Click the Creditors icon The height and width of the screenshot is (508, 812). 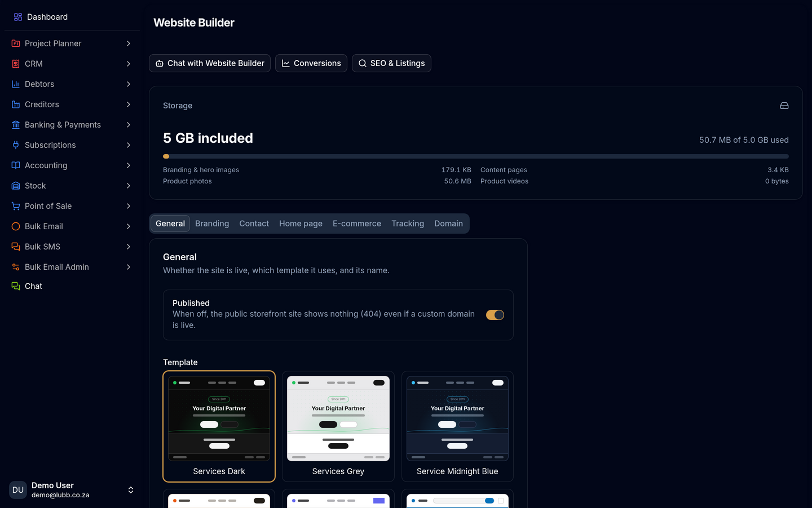point(16,104)
